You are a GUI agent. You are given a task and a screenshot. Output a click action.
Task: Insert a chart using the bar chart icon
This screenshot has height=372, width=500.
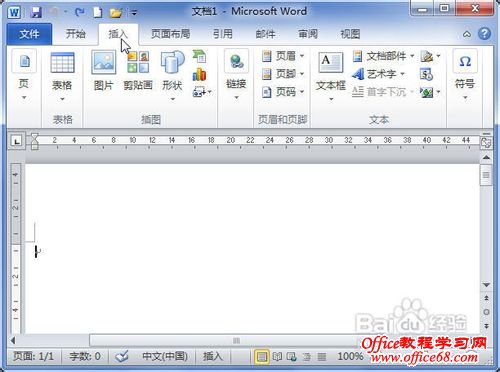[199, 74]
